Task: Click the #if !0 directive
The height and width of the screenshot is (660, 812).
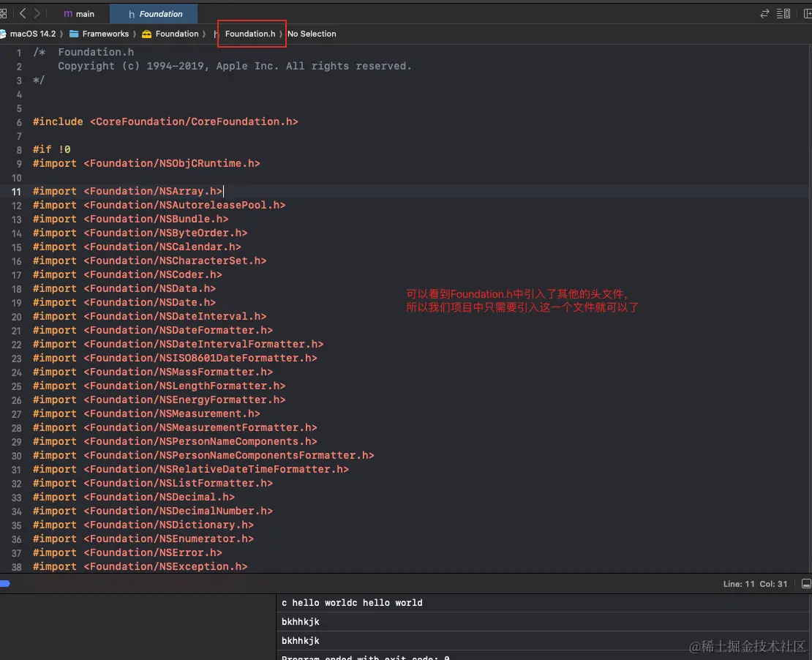Action: pos(52,150)
